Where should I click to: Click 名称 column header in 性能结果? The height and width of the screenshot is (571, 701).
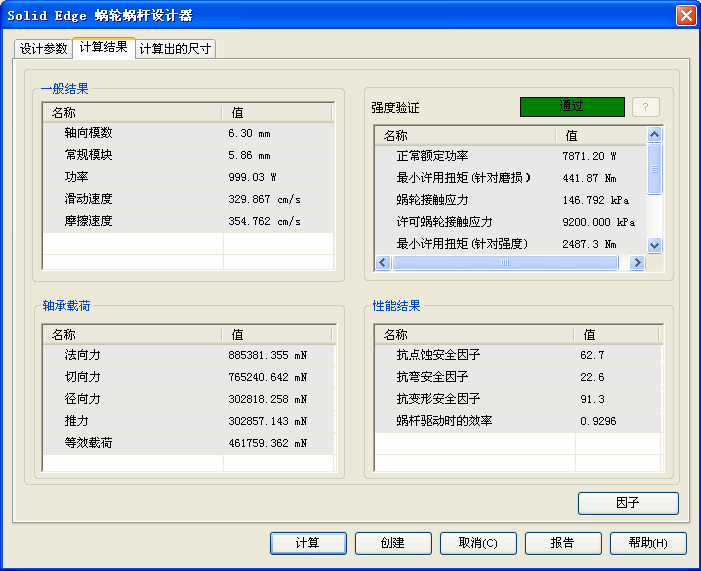point(472,335)
